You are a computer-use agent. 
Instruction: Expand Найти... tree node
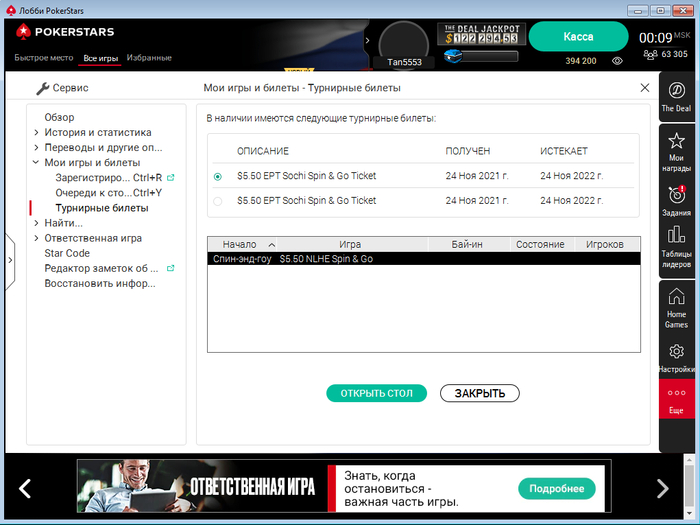pyautogui.click(x=36, y=223)
